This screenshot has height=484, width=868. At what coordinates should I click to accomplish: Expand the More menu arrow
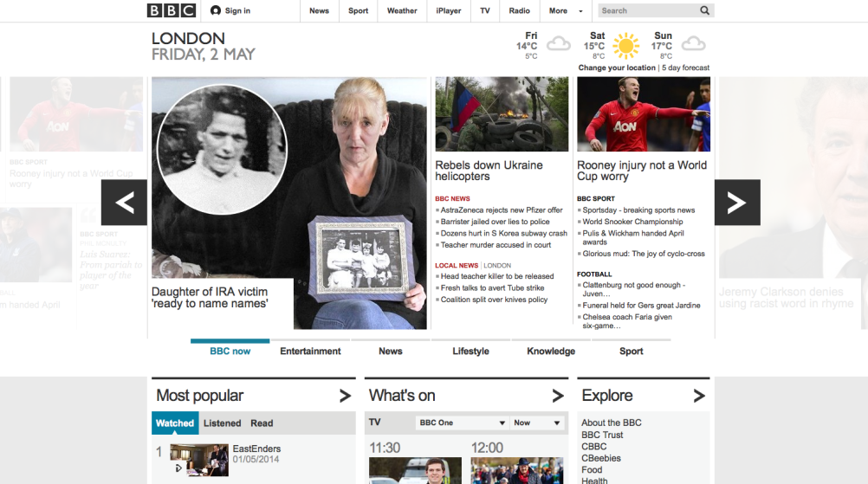(x=580, y=11)
